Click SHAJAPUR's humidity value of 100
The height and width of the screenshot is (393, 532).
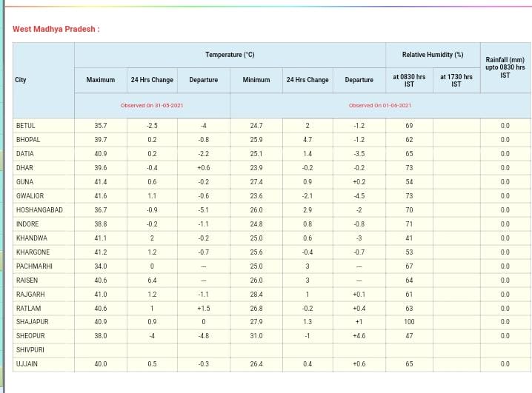point(409,322)
